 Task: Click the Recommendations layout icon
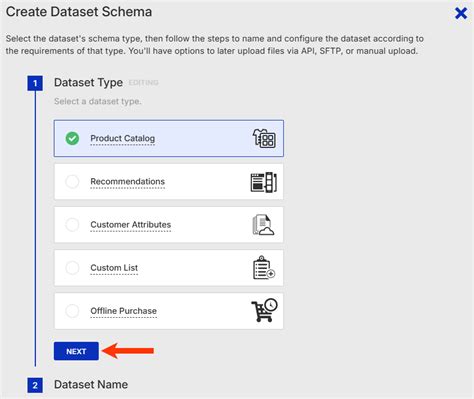tap(264, 182)
